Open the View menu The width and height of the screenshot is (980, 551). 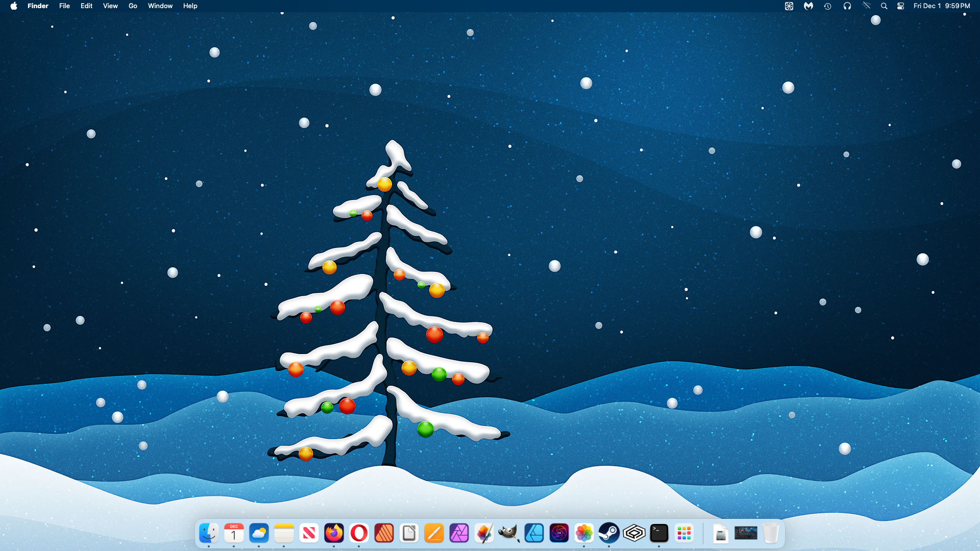click(110, 6)
